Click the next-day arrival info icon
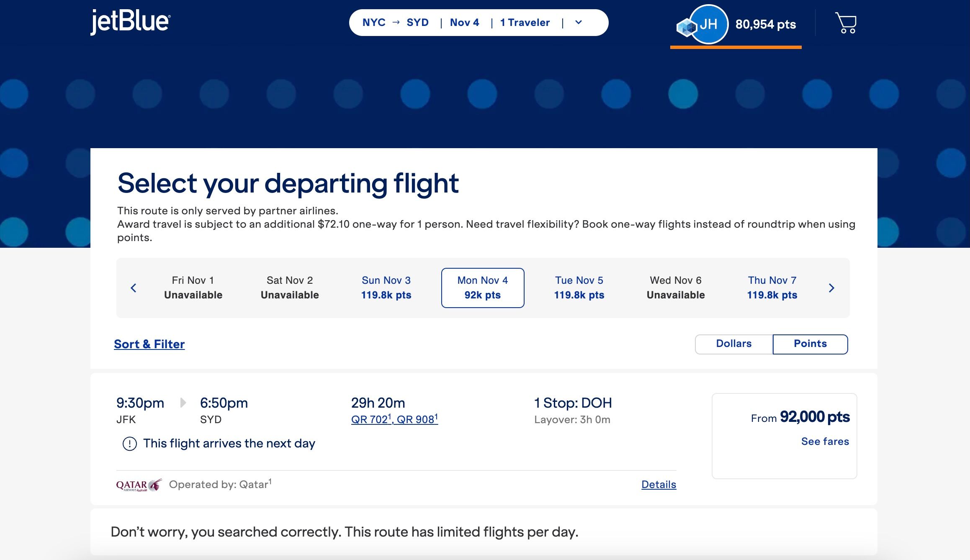This screenshot has height=560, width=970. (129, 444)
